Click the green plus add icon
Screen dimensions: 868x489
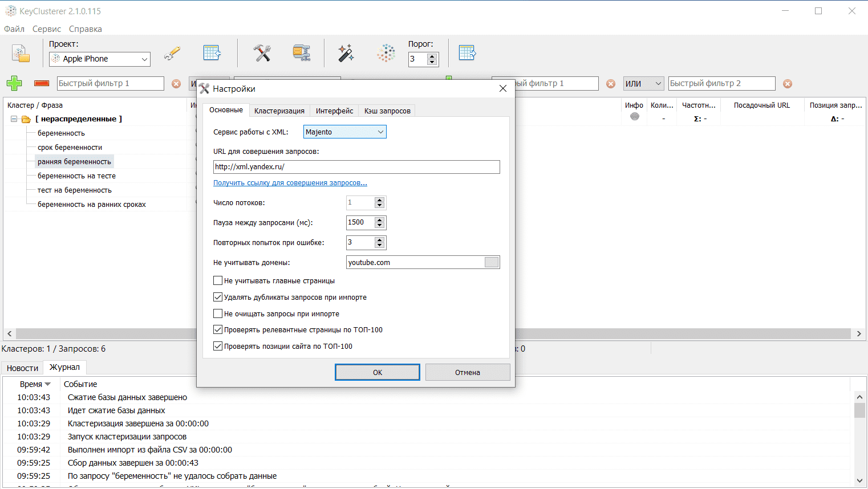click(14, 83)
